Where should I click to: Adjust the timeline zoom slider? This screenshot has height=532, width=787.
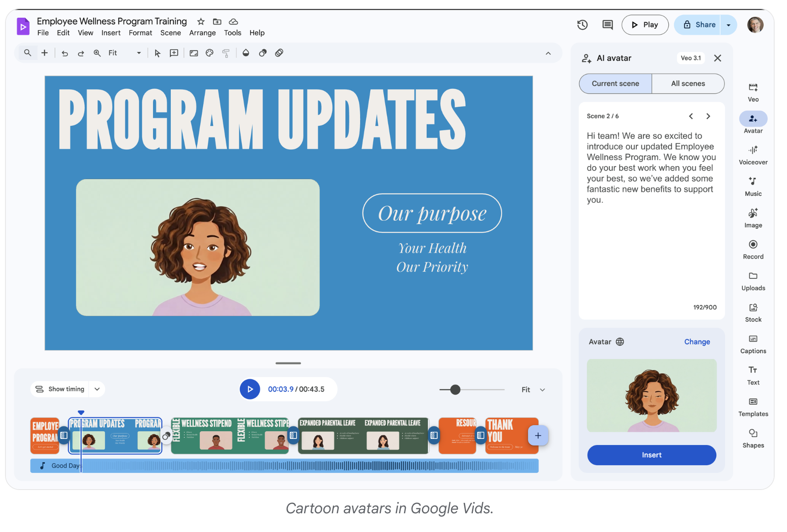point(455,390)
